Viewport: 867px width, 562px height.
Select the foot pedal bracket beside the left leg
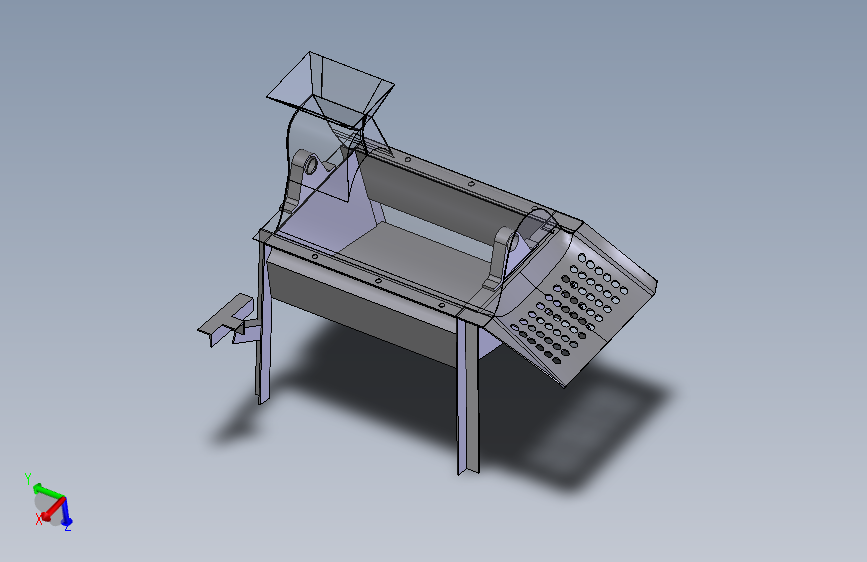coord(228,321)
